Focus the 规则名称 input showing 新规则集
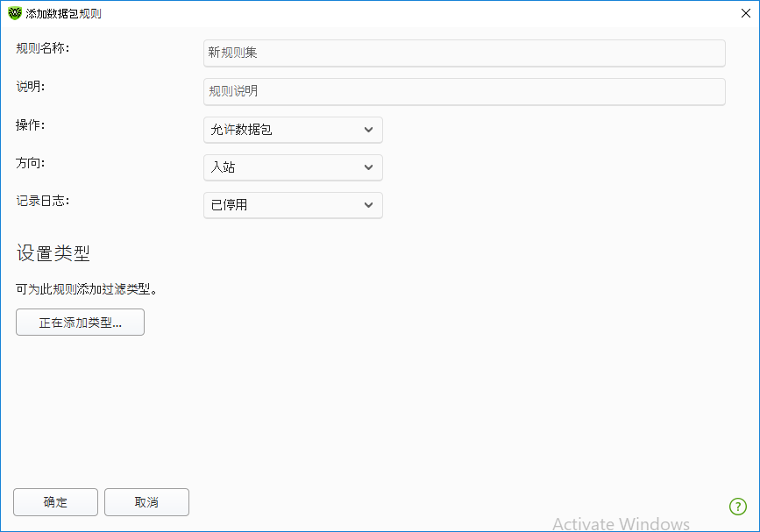760x532 pixels. click(464, 53)
